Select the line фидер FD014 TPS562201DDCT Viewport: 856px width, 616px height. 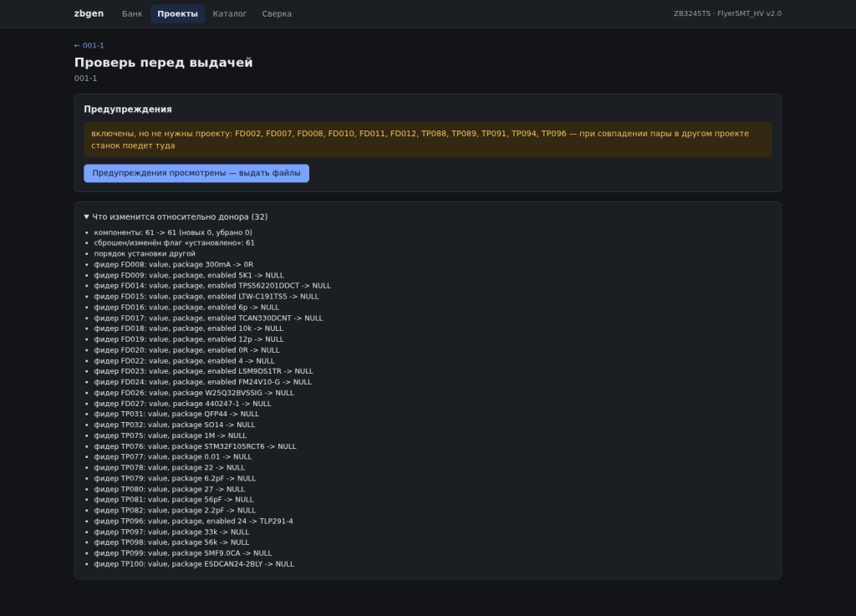coord(212,286)
